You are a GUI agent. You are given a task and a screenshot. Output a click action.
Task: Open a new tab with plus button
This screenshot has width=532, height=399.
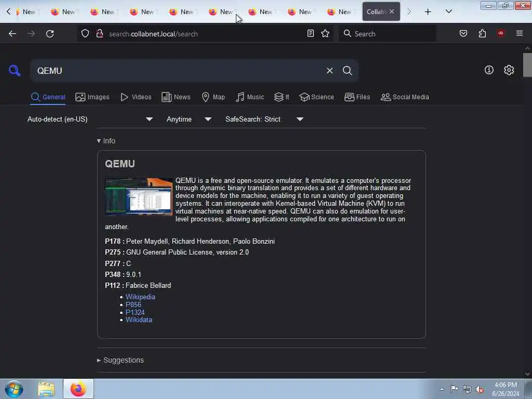428,12
